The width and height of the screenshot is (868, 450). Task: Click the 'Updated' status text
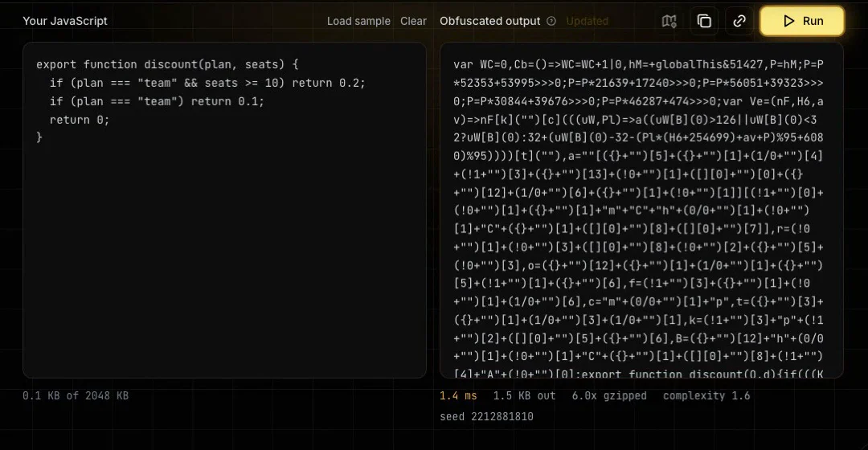point(587,21)
